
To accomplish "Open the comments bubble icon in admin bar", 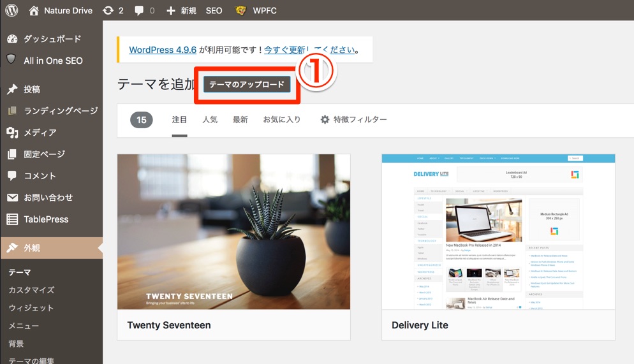I will coord(139,10).
